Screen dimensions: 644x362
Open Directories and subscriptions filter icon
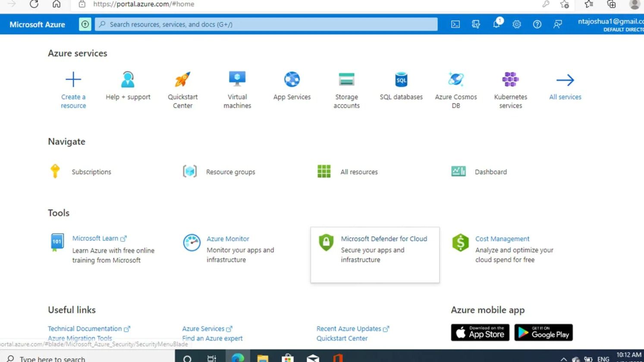click(x=476, y=25)
